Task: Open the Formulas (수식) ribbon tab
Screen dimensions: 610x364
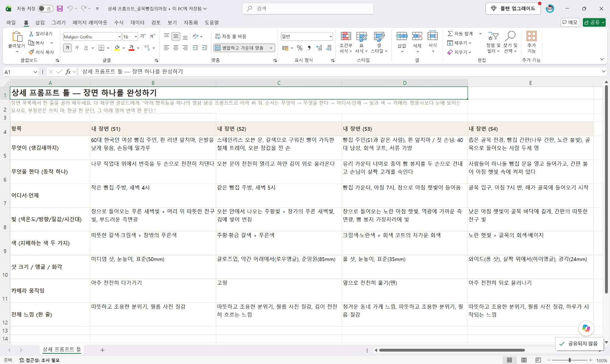Action: [x=119, y=22]
